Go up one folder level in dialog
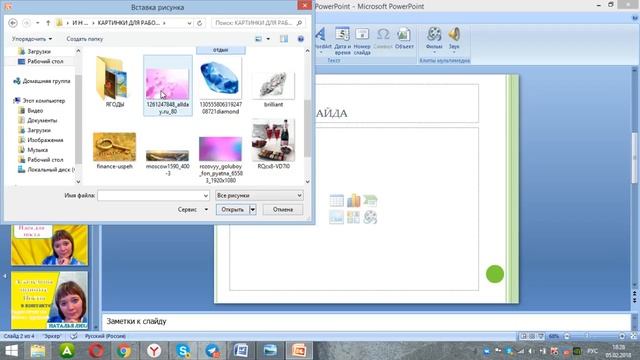The image size is (640, 360). click(x=48, y=23)
